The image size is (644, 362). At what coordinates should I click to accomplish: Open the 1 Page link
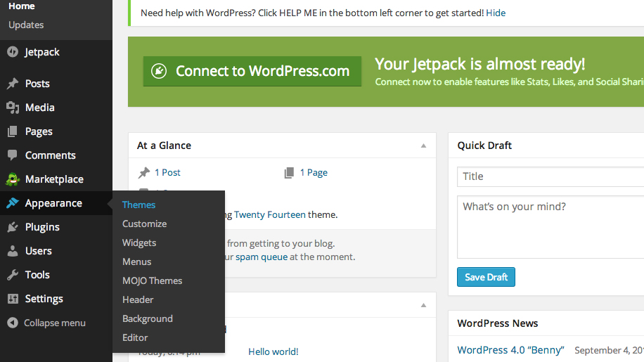[314, 173]
